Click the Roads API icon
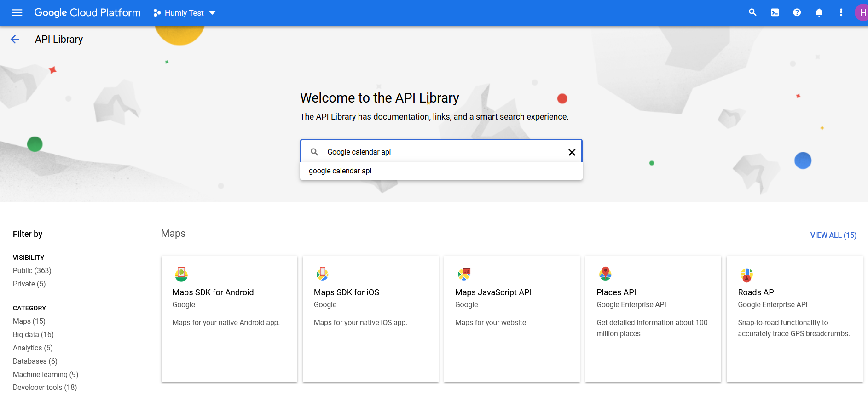This screenshot has width=868, height=395. click(x=746, y=275)
